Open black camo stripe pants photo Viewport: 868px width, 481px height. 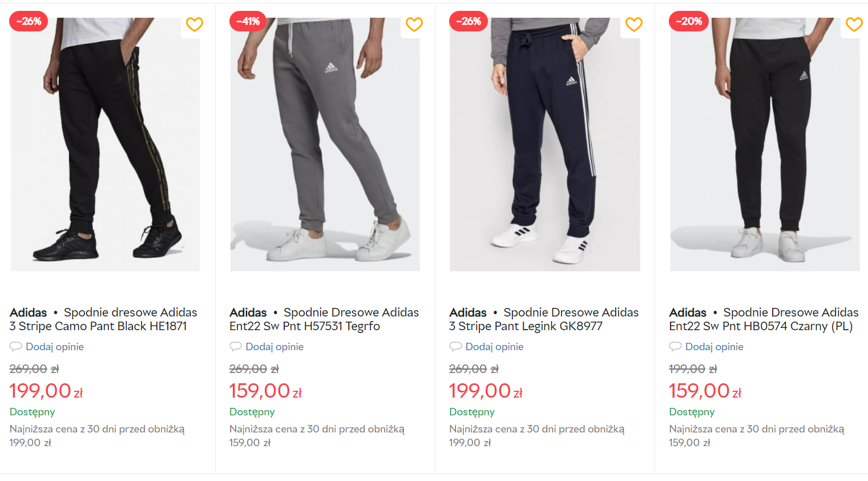(x=106, y=146)
